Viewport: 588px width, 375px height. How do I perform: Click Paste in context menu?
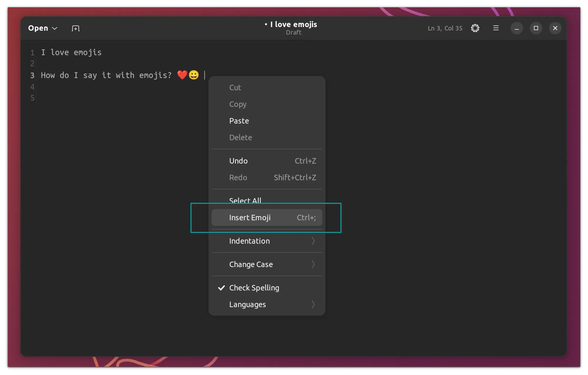(239, 120)
